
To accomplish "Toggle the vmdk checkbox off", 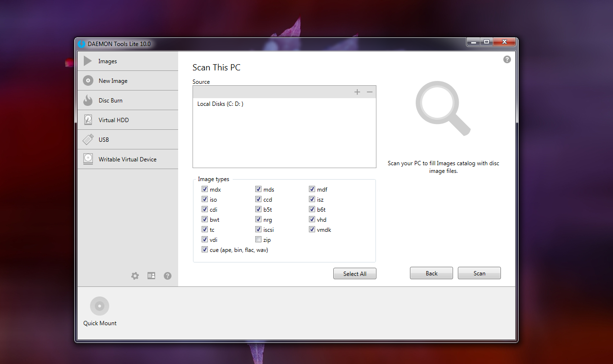I will point(312,229).
